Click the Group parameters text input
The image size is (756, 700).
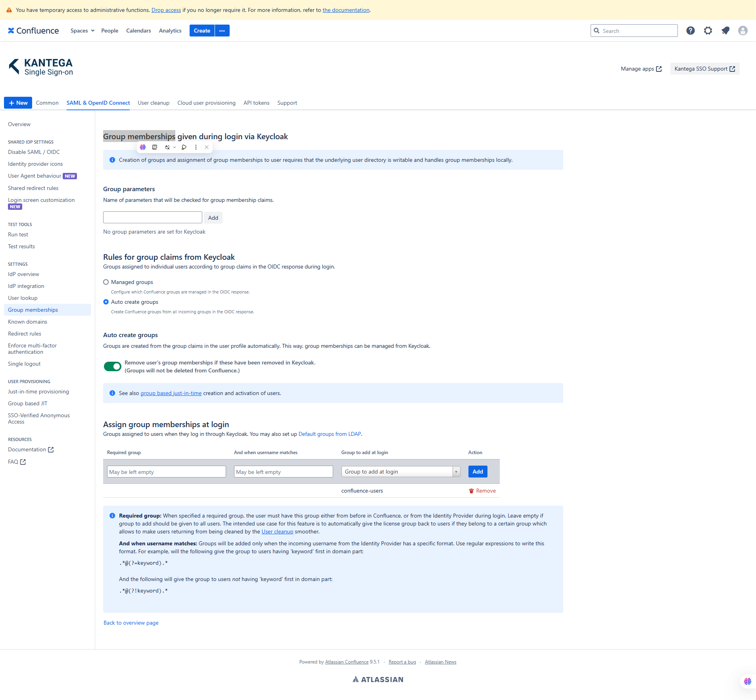point(153,217)
